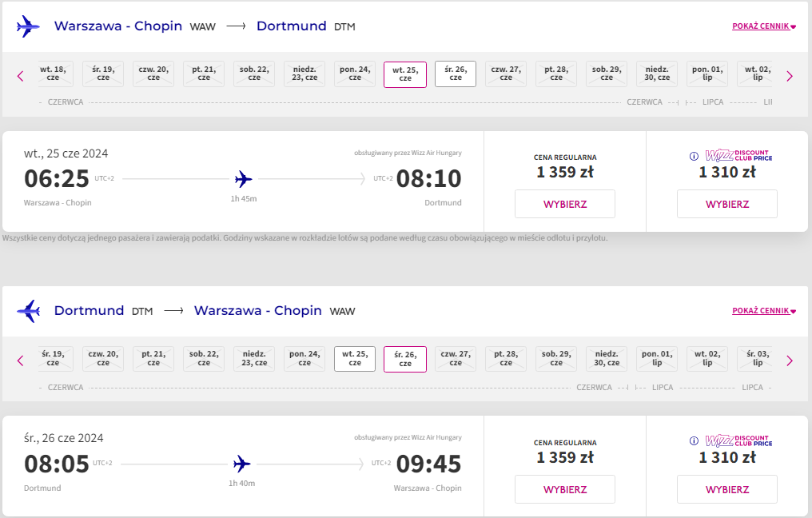Select the highlighted śr. 26, cze return date
This screenshot has width=812, height=518.
(x=405, y=360)
